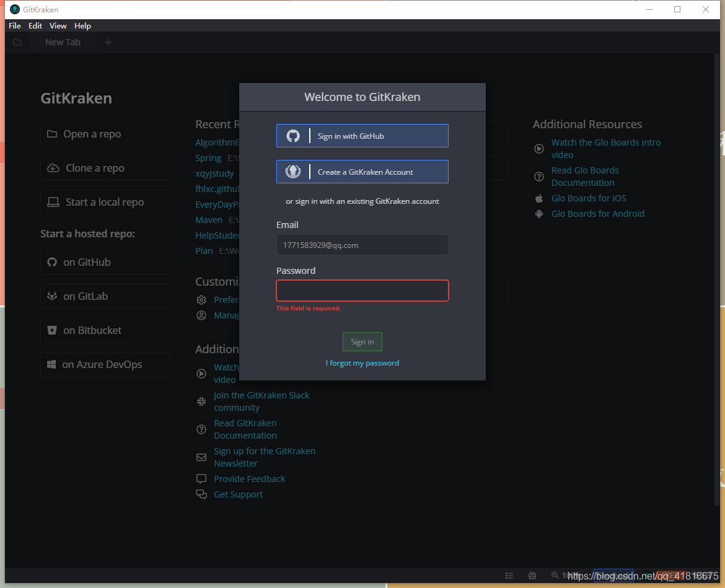Open Watch the Glo Boards intro video link
The height and width of the screenshot is (588, 725).
pyautogui.click(x=605, y=148)
